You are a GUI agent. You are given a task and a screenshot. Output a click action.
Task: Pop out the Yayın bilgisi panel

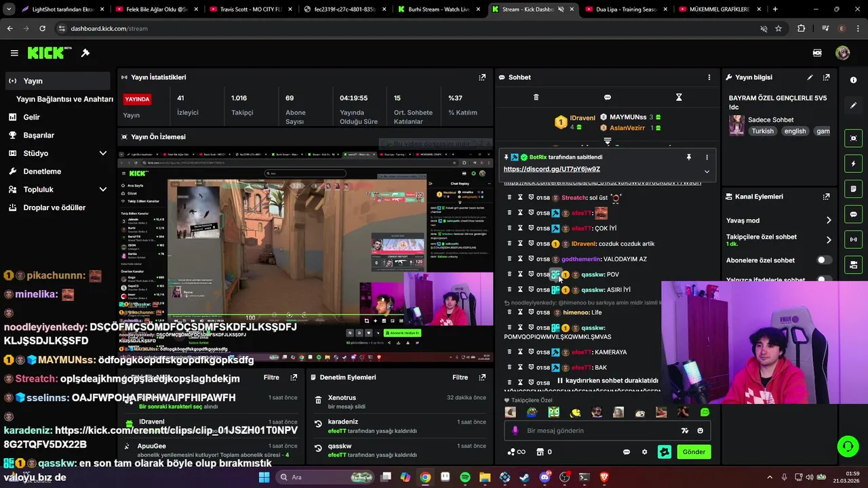pos(826,77)
